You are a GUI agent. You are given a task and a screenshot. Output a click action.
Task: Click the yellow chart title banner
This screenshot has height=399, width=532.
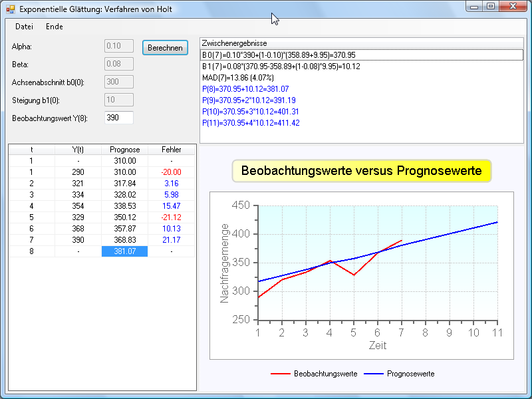pos(361,171)
